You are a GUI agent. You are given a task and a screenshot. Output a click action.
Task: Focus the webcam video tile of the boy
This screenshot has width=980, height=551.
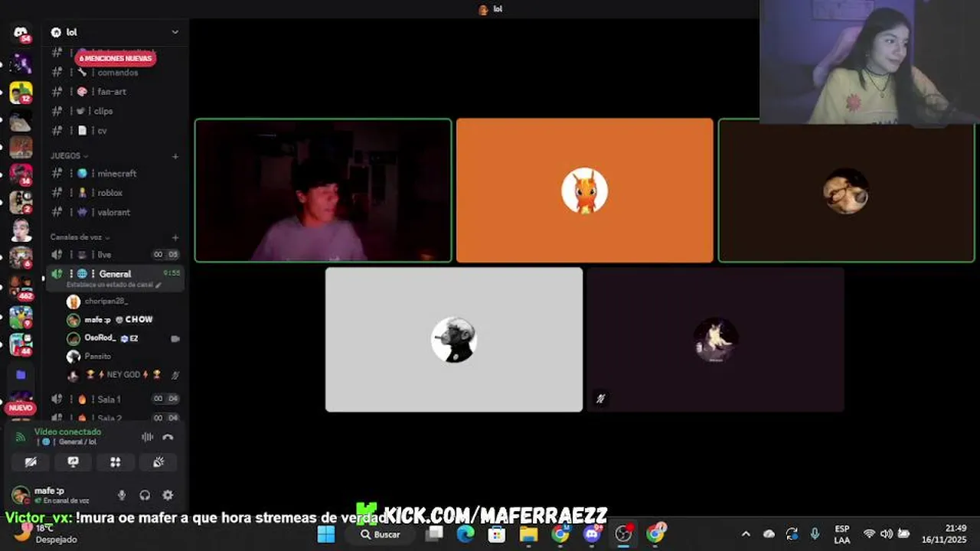[x=323, y=191]
